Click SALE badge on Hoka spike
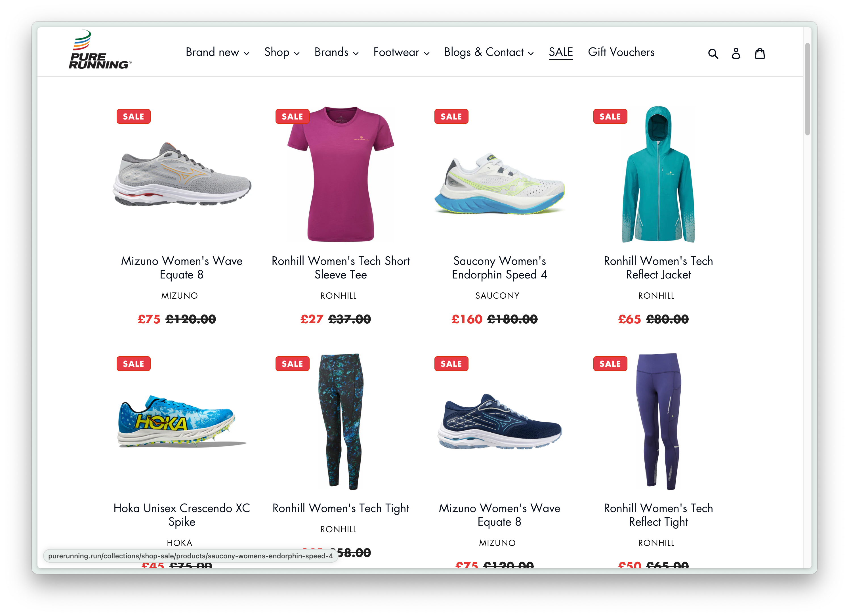849x616 pixels. (133, 364)
